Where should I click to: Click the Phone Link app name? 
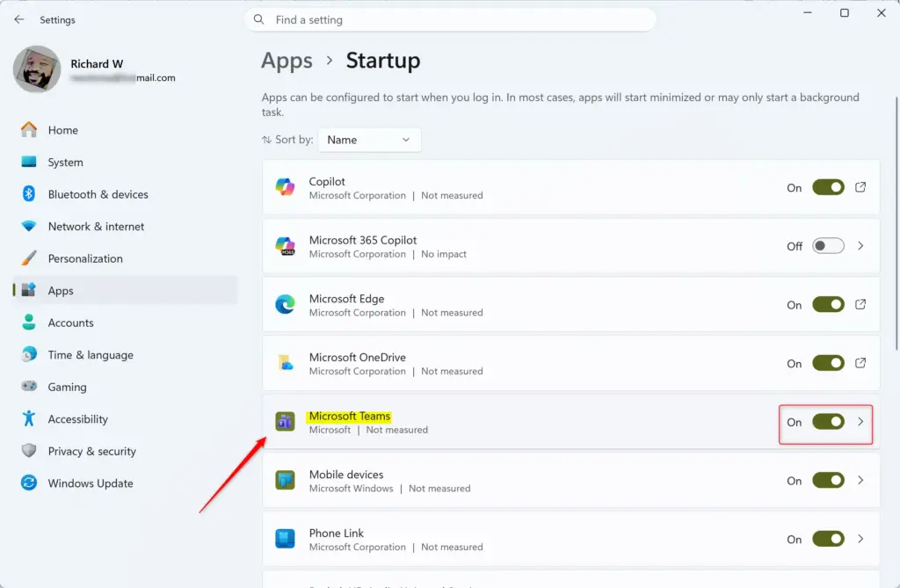pyautogui.click(x=337, y=533)
